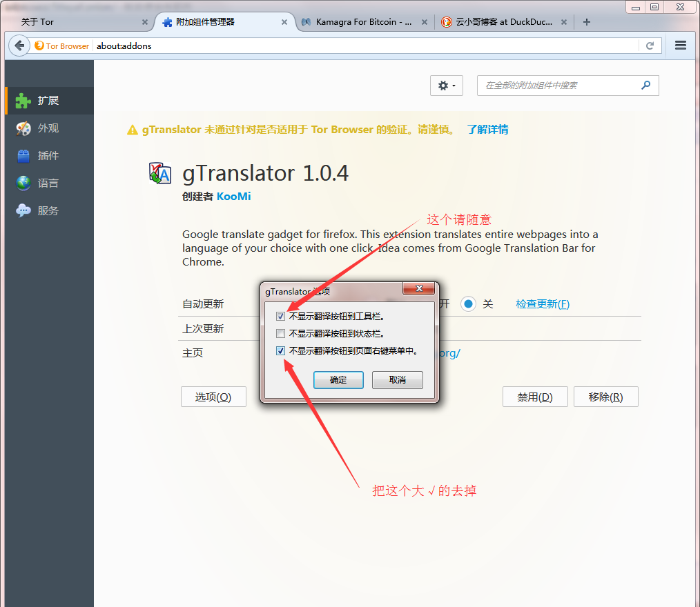Open creator KooMi link
The width and height of the screenshot is (700, 607).
click(233, 197)
